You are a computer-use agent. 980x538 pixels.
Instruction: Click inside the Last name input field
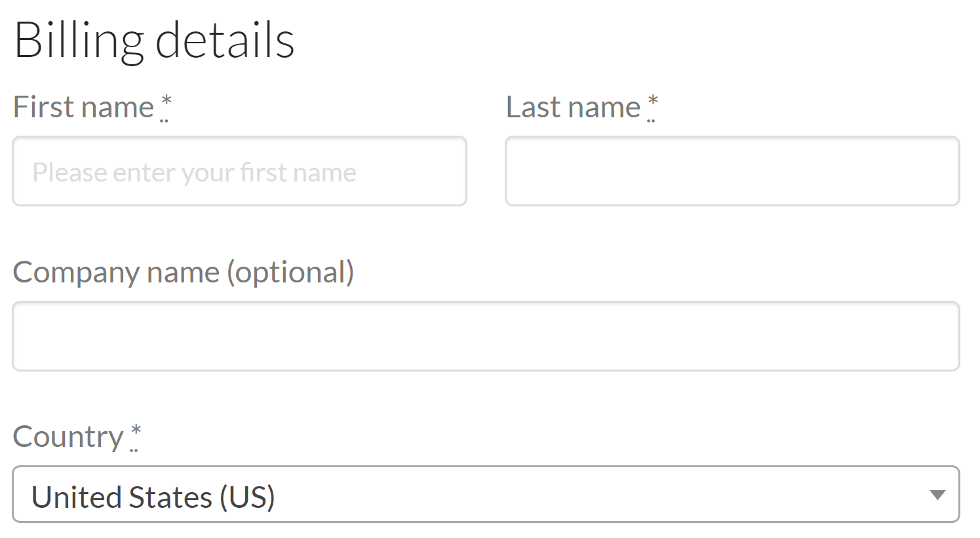click(732, 171)
